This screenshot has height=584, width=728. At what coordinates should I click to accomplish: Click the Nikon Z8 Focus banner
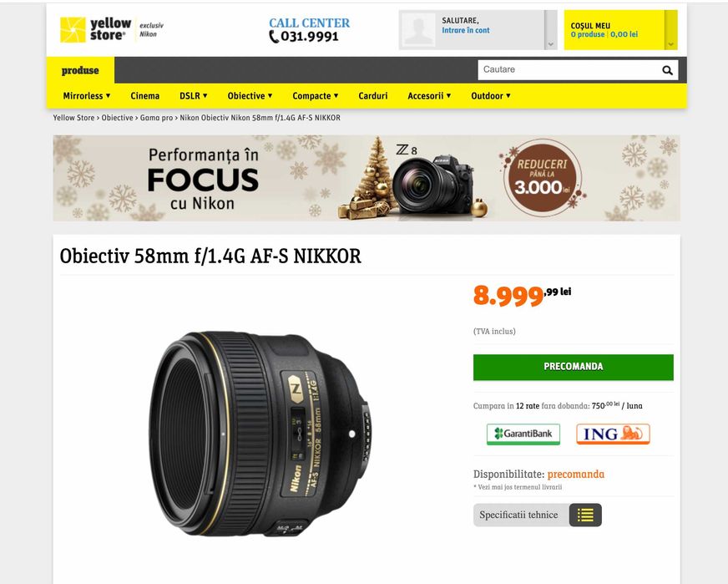(x=367, y=178)
